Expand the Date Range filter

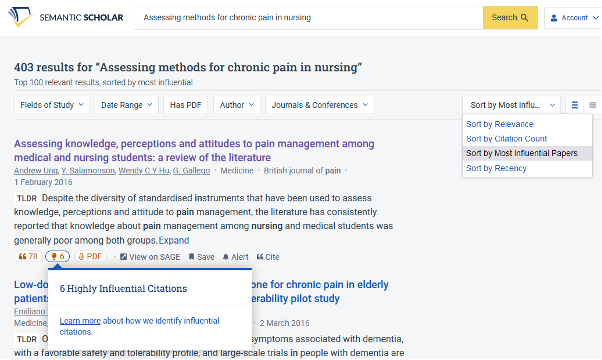tap(127, 105)
